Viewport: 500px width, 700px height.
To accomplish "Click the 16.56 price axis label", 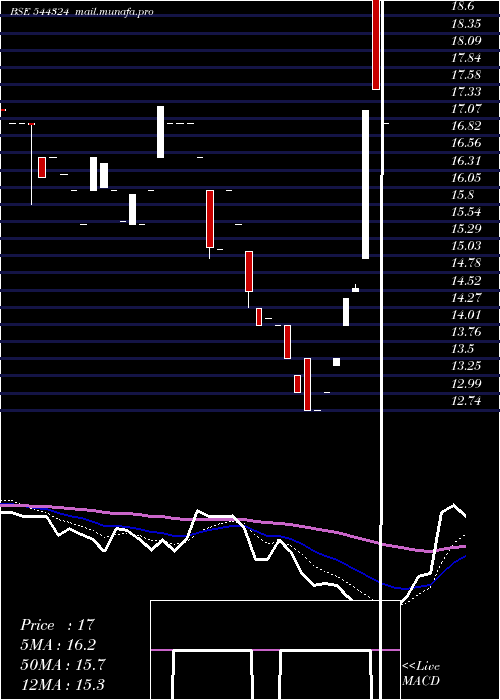I will [x=466, y=143].
